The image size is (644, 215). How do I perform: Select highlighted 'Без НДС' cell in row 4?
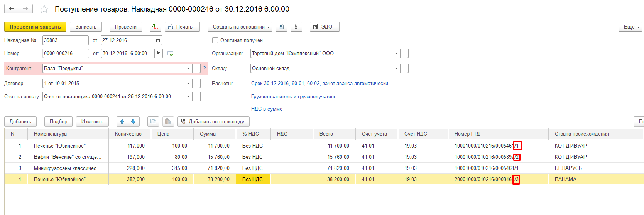(x=253, y=179)
